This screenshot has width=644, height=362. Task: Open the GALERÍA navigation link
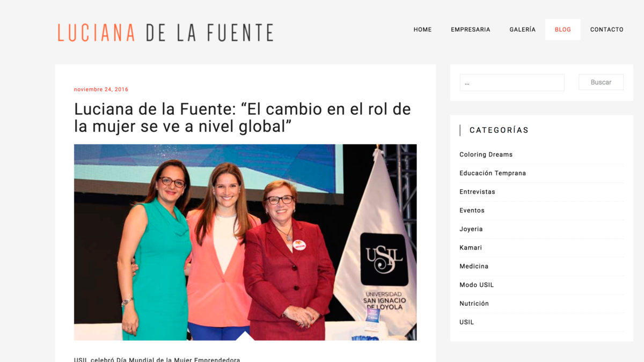pyautogui.click(x=523, y=29)
